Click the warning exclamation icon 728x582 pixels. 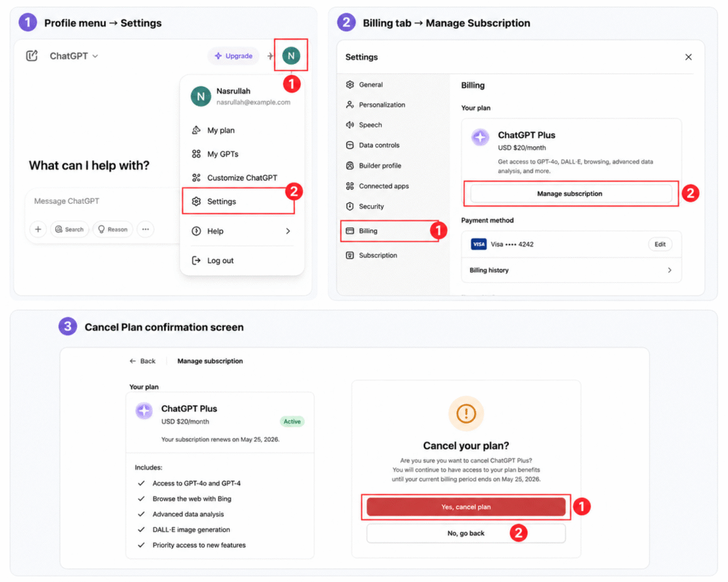[x=466, y=414]
